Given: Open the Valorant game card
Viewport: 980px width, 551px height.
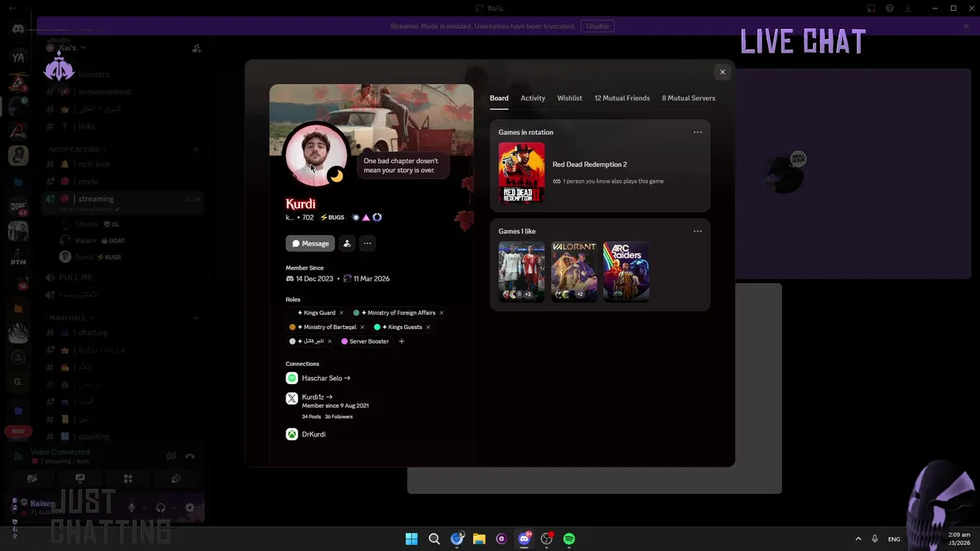Looking at the screenshot, I should point(574,272).
